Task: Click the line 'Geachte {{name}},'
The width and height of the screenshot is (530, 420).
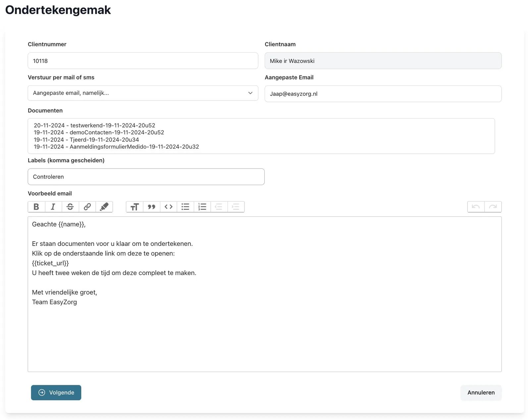Action: click(x=59, y=224)
